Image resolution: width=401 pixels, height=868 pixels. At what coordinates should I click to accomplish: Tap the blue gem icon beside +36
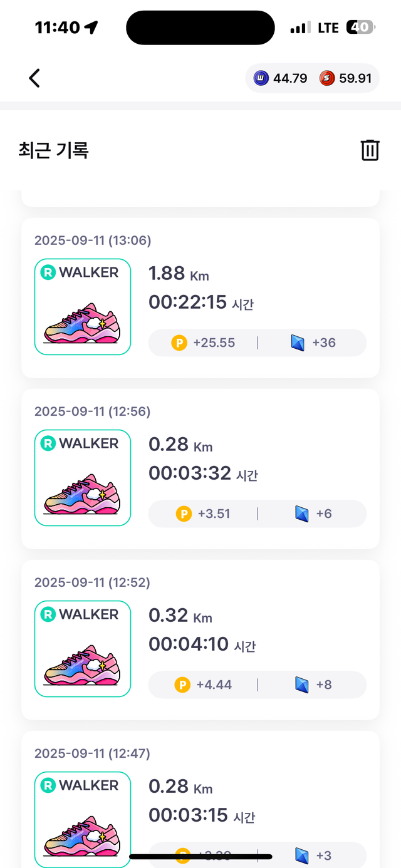(299, 343)
